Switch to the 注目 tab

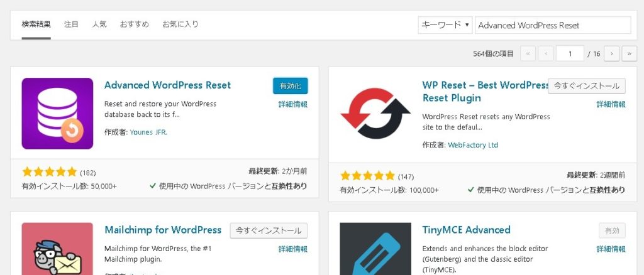tap(71, 24)
